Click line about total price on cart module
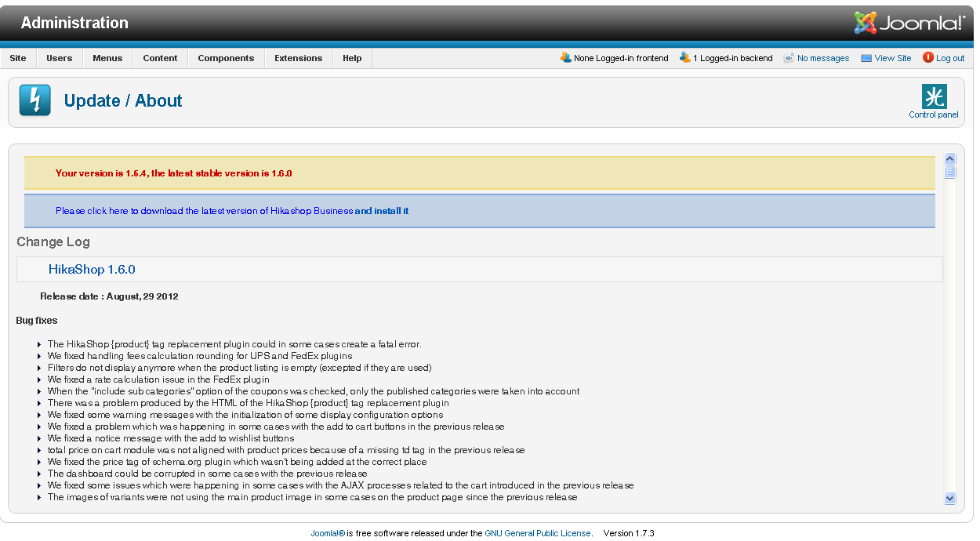The image size is (980, 541). pyautogui.click(x=286, y=450)
